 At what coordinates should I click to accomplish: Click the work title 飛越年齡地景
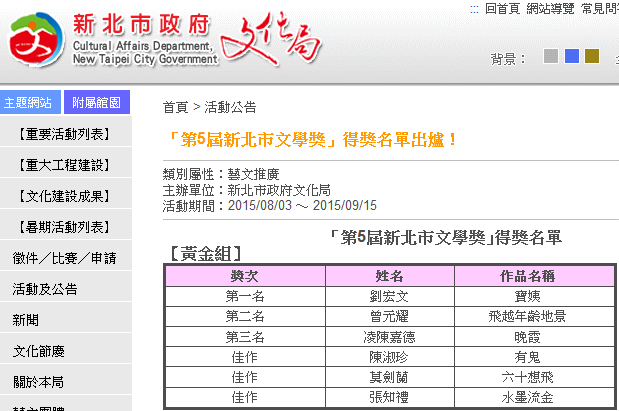[527, 316]
